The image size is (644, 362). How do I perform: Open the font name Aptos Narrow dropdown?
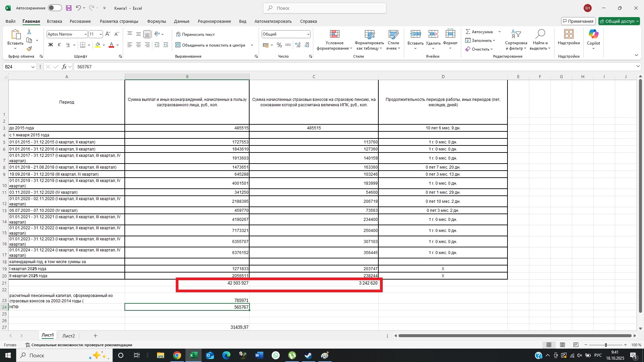click(x=86, y=34)
